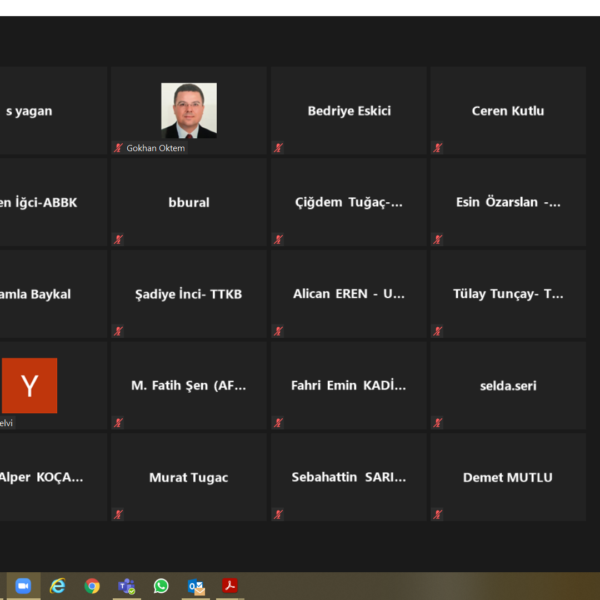
Task: Select bbural participant name
Action: pyautogui.click(x=189, y=202)
